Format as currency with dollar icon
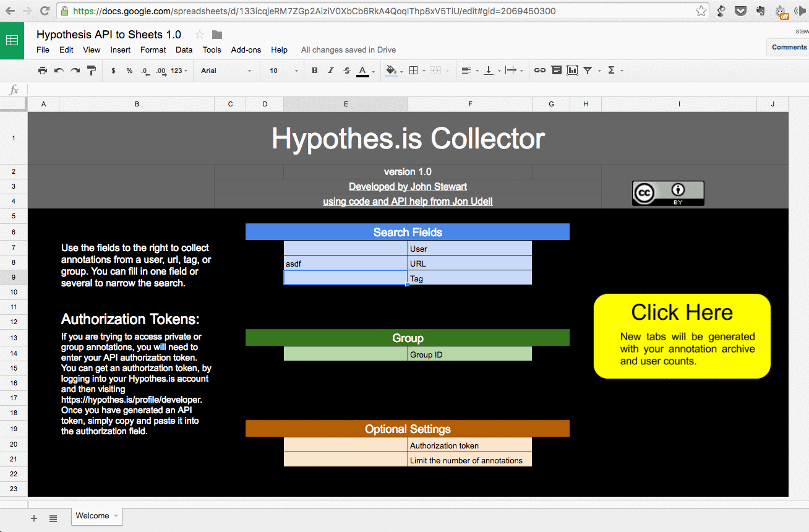Screen dimensions: 809x532 113,71
